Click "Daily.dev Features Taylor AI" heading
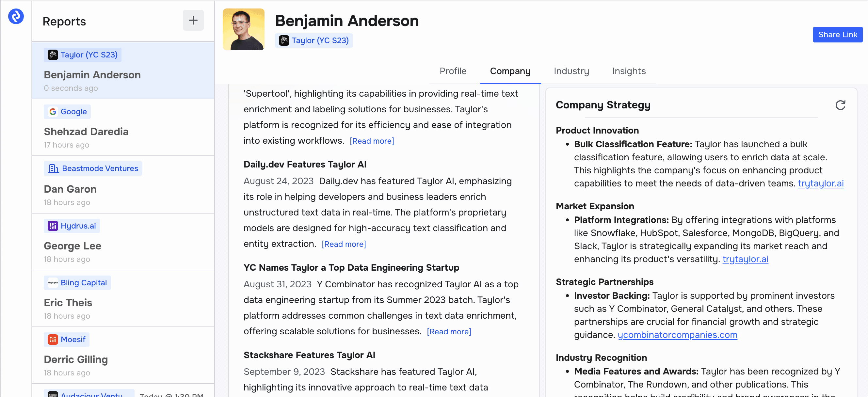The image size is (868, 397). (x=305, y=165)
